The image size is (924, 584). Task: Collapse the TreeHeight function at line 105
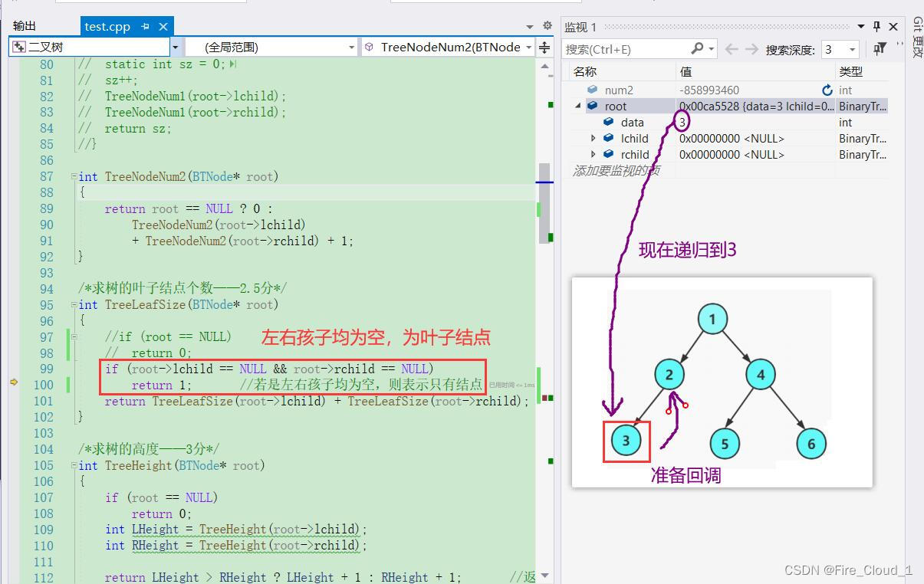(x=73, y=466)
